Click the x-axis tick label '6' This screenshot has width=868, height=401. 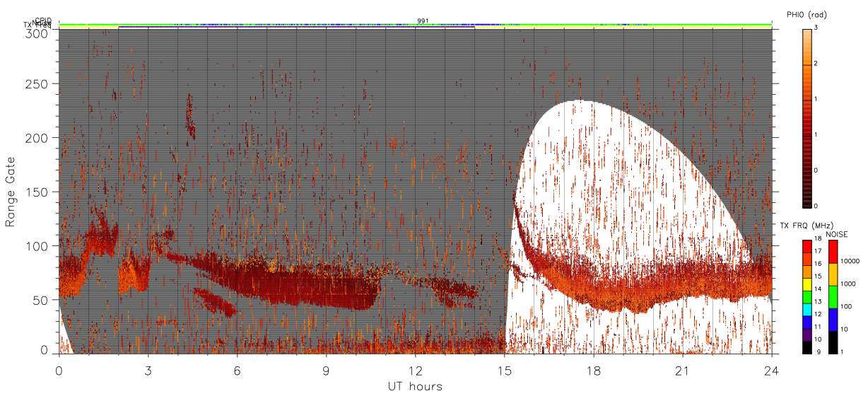(x=237, y=370)
